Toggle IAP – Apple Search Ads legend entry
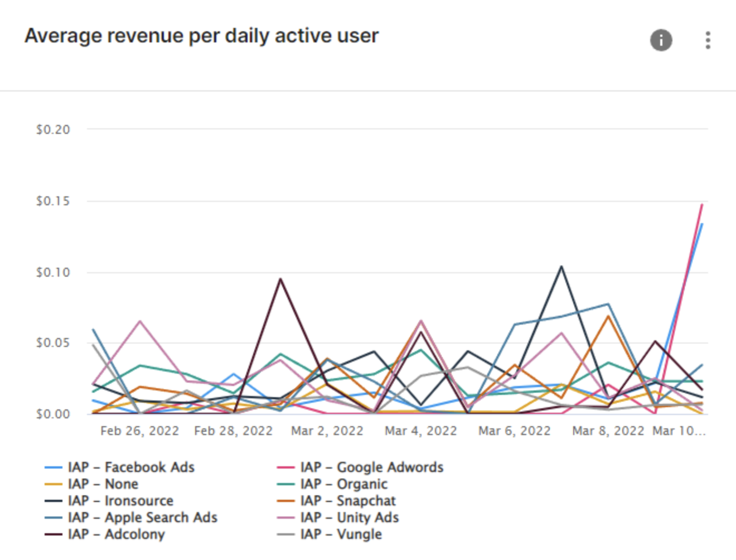The height and width of the screenshot is (560, 736). (142, 518)
